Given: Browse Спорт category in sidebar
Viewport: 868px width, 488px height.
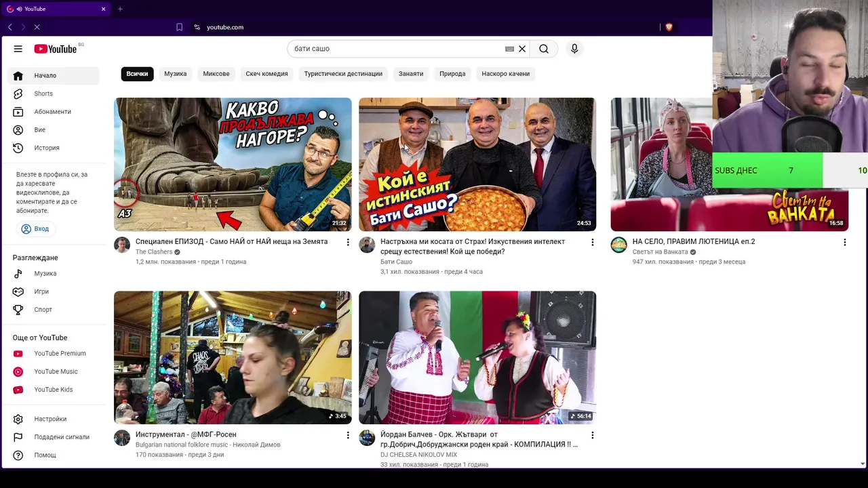Looking at the screenshot, I should pos(54,310).
